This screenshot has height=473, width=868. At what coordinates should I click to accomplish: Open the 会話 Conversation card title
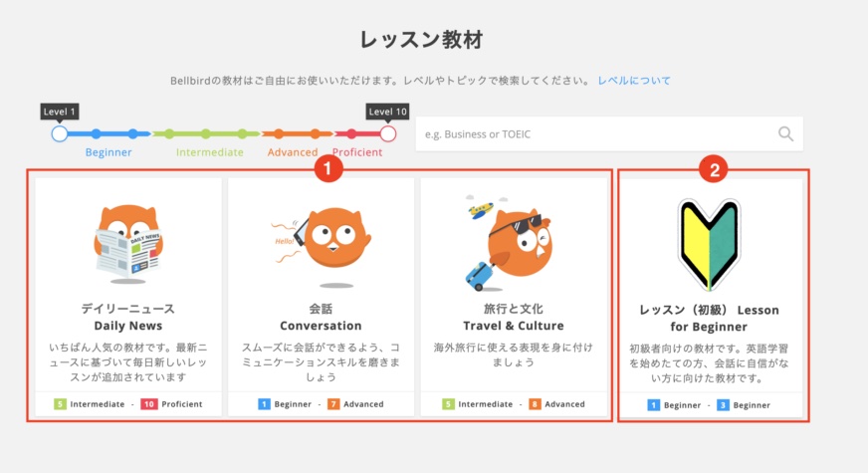(321, 317)
